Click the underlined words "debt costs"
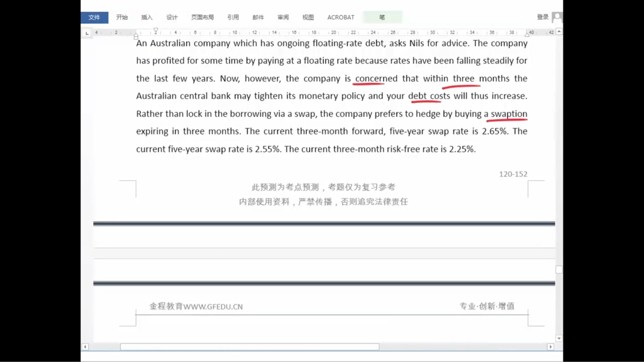This screenshot has width=644, height=362. click(429, 96)
